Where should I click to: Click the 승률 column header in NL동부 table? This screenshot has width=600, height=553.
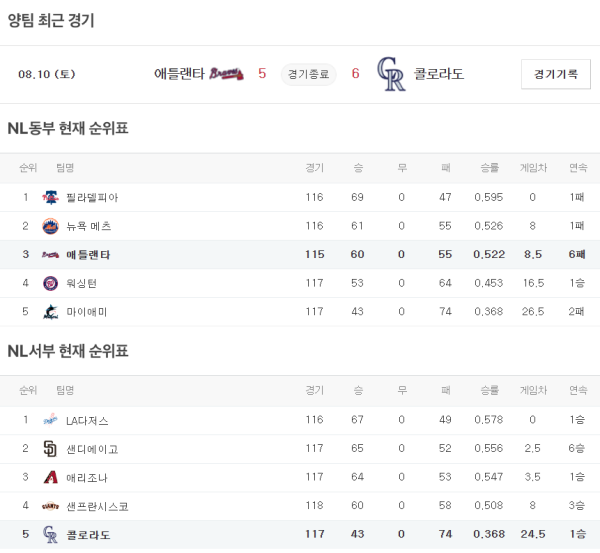point(489,167)
